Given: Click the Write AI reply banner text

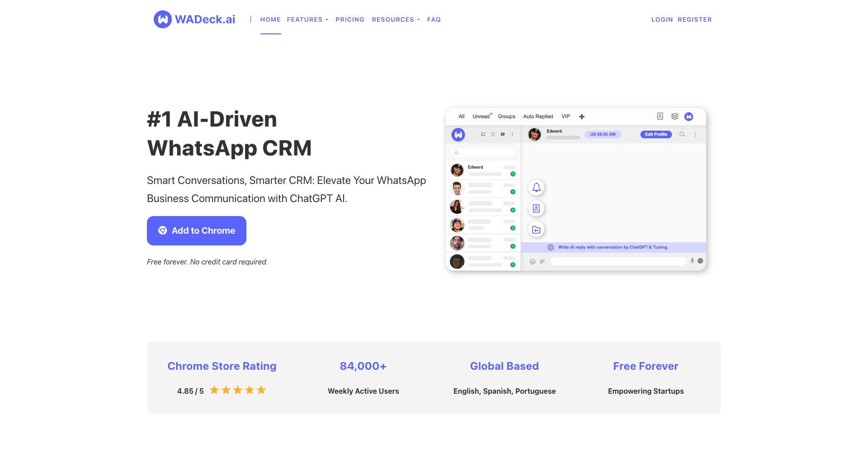Looking at the screenshot, I should click(x=613, y=247).
